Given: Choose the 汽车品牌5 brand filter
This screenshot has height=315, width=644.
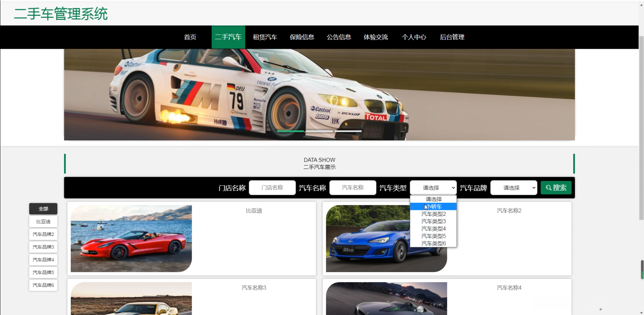Looking at the screenshot, I should pos(43,272).
